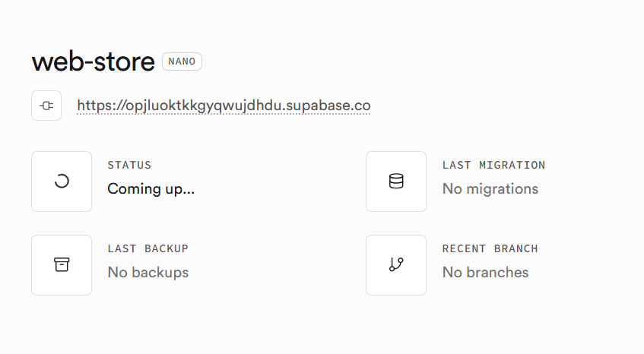Click the database migration icon
The image size is (644, 354).
click(x=396, y=181)
